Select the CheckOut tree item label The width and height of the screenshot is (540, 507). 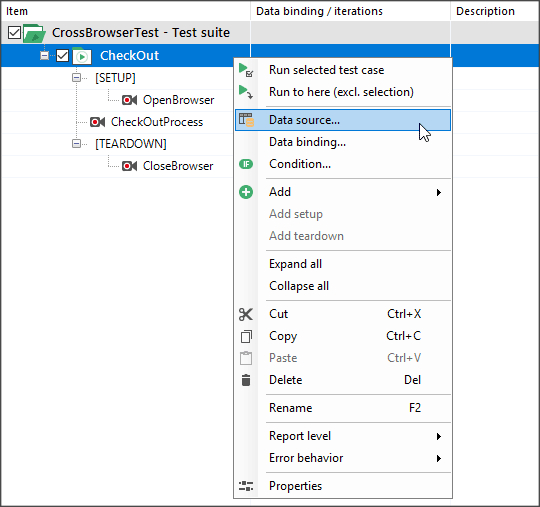click(x=129, y=56)
